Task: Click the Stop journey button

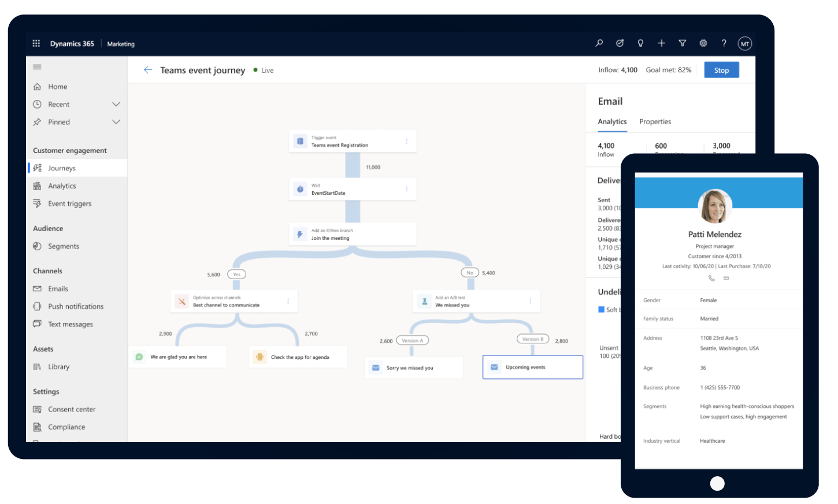Action: pyautogui.click(x=721, y=70)
